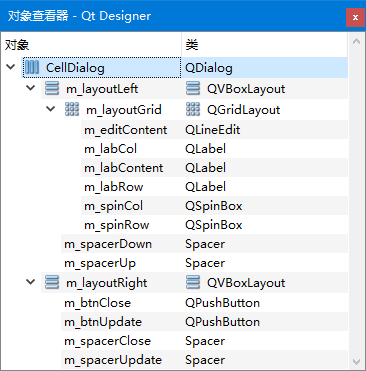This screenshot has height=371, width=366.
Task: Collapse the m_layoutLeft node
Action: pos(31,88)
